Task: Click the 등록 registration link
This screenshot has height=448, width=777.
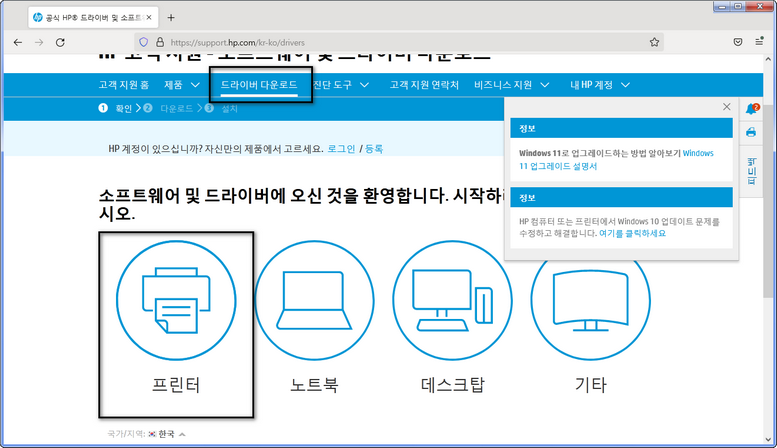Action: 374,149
